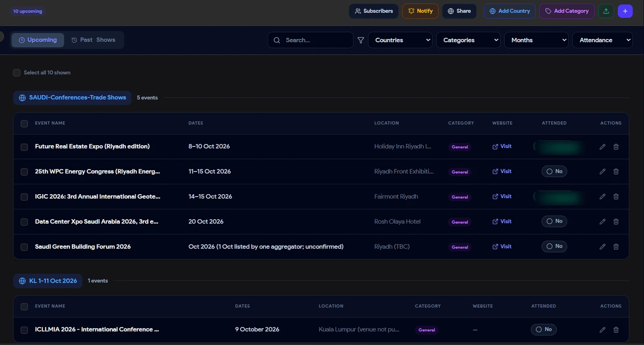Click General tag on Future Real Estate Expo

[460, 147]
